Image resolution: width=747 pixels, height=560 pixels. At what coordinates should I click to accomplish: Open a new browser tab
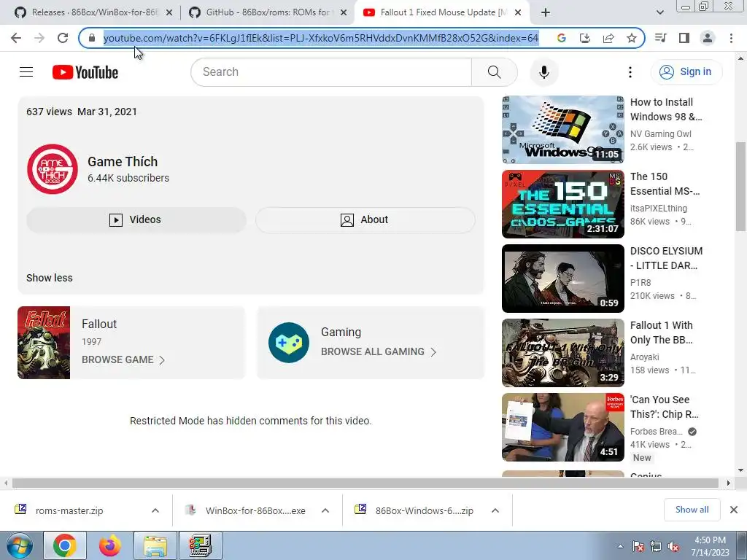click(546, 12)
